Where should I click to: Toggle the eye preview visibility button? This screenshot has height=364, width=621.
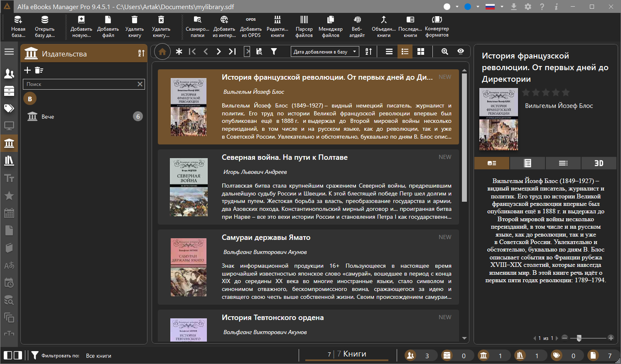click(461, 51)
